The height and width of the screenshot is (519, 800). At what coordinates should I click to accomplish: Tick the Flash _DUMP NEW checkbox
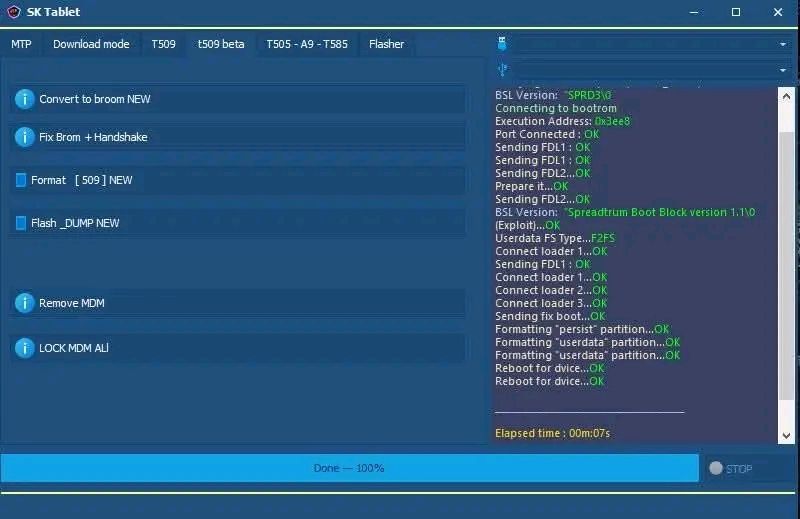click(x=21, y=223)
